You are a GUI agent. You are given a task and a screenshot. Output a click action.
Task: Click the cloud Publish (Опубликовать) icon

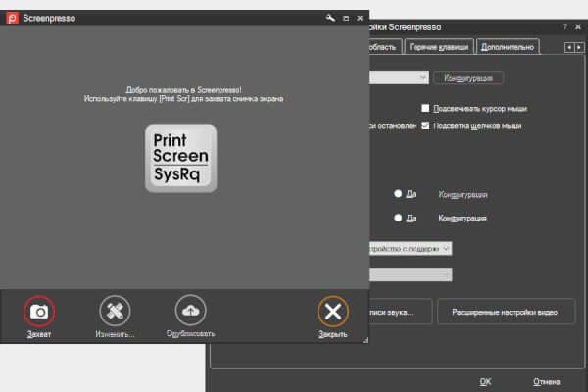190,311
